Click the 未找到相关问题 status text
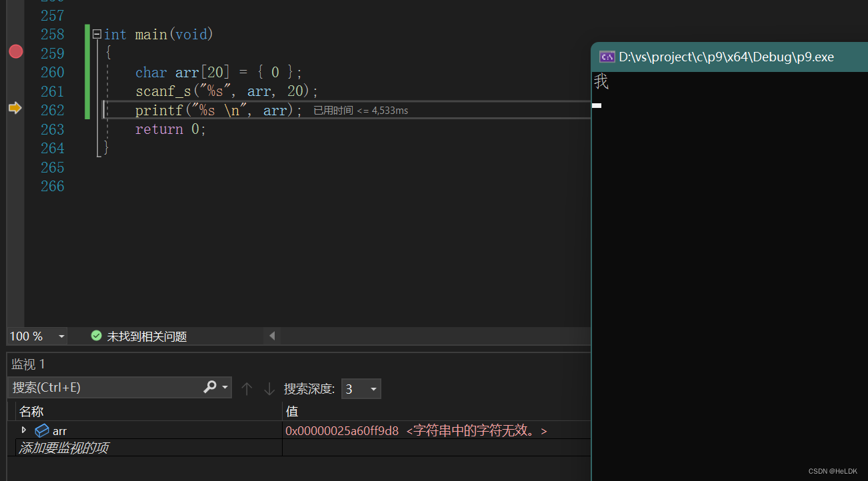Screen dimensions: 868x481 (x=147, y=336)
